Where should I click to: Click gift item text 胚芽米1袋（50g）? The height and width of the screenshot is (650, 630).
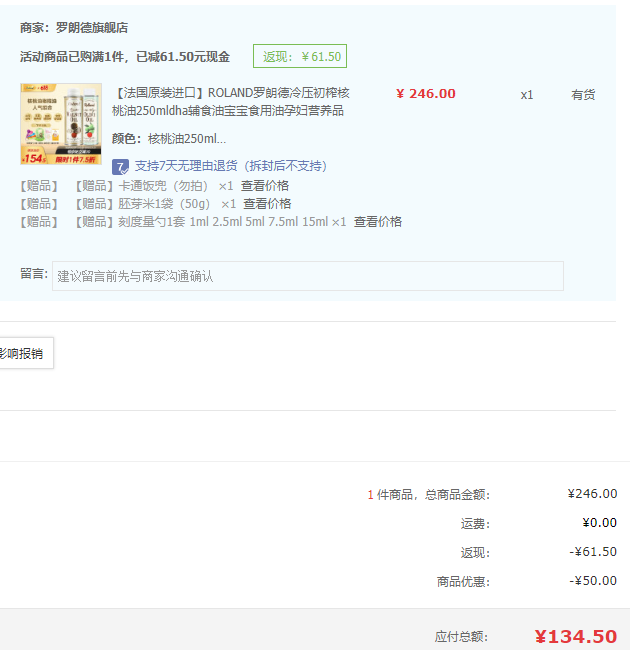click(164, 204)
